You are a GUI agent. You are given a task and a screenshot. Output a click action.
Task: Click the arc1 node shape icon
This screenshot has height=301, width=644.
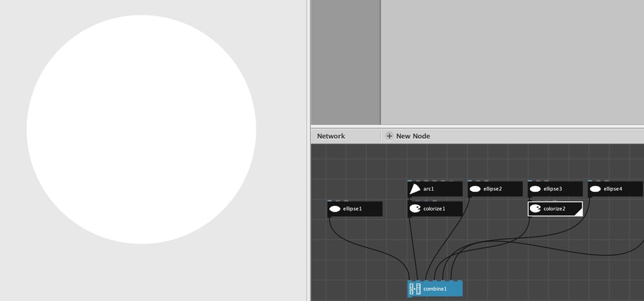tap(415, 189)
